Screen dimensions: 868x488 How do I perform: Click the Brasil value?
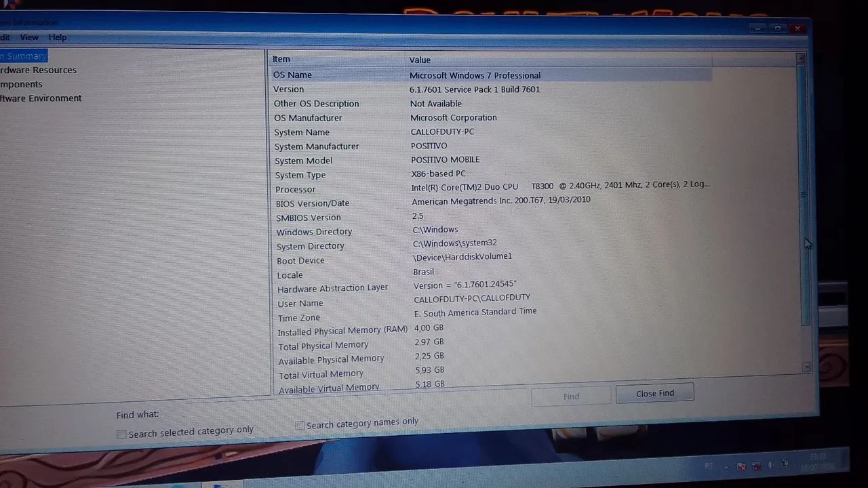tap(423, 272)
